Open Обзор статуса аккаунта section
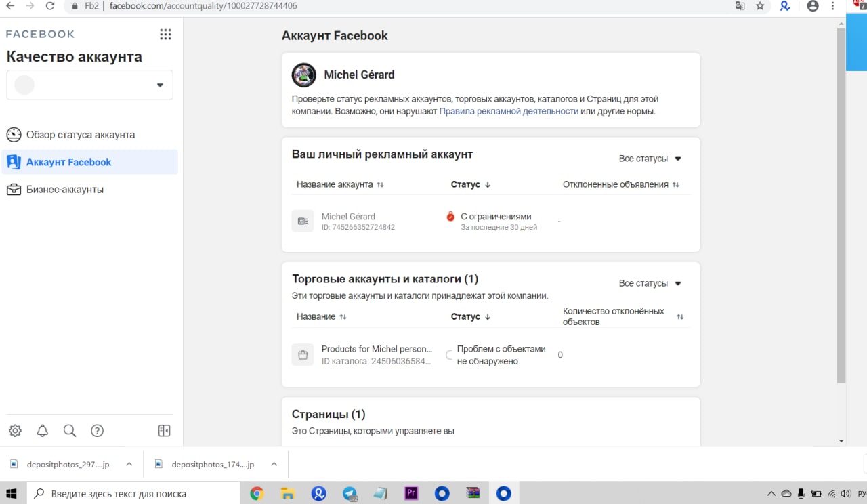The height and width of the screenshot is (504, 867). coord(90,134)
